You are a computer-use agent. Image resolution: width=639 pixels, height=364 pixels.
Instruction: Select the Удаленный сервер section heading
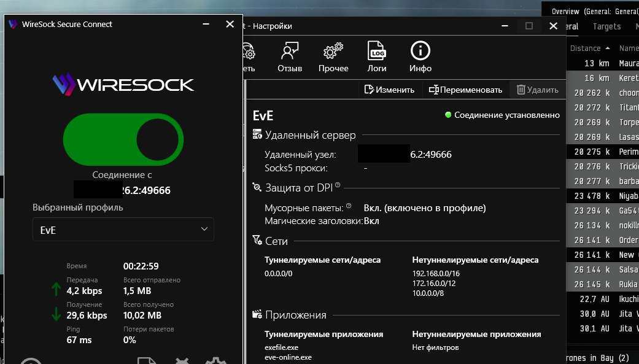coord(310,135)
